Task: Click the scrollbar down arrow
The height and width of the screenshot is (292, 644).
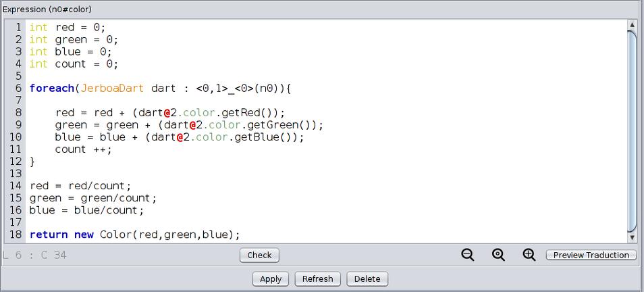Action: pos(632,237)
